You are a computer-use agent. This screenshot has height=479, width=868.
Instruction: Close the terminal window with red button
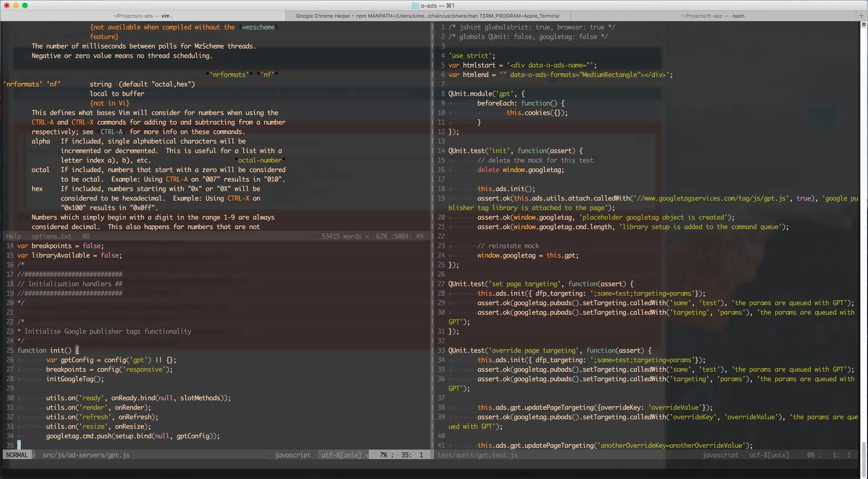pyautogui.click(x=7, y=5)
